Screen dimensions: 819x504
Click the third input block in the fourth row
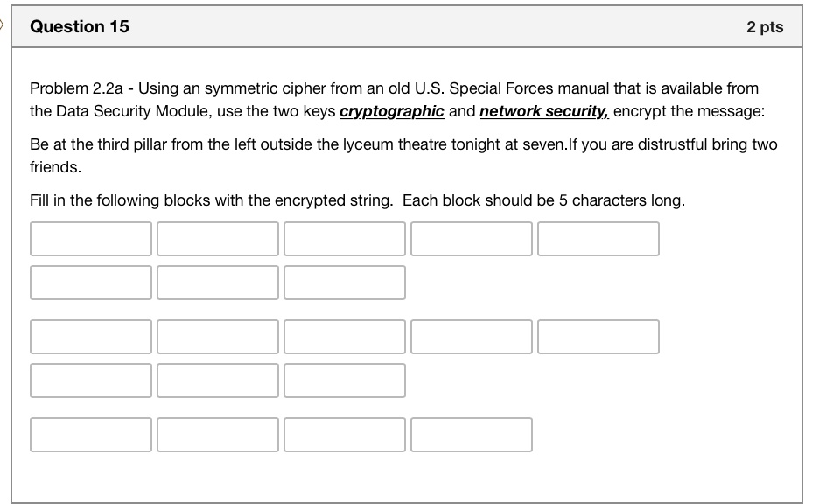pyautogui.click(x=345, y=381)
